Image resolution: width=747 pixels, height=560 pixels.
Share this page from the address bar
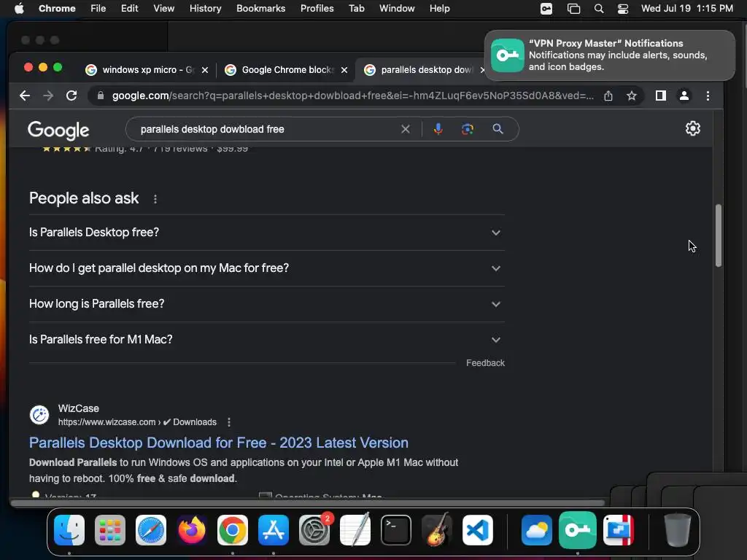[608, 96]
